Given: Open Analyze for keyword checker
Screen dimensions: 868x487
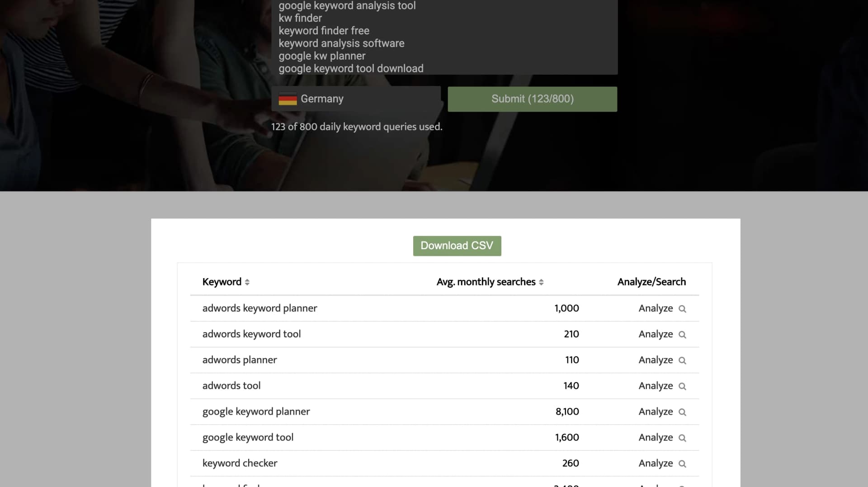Looking at the screenshot, I should tap(656, 463).
